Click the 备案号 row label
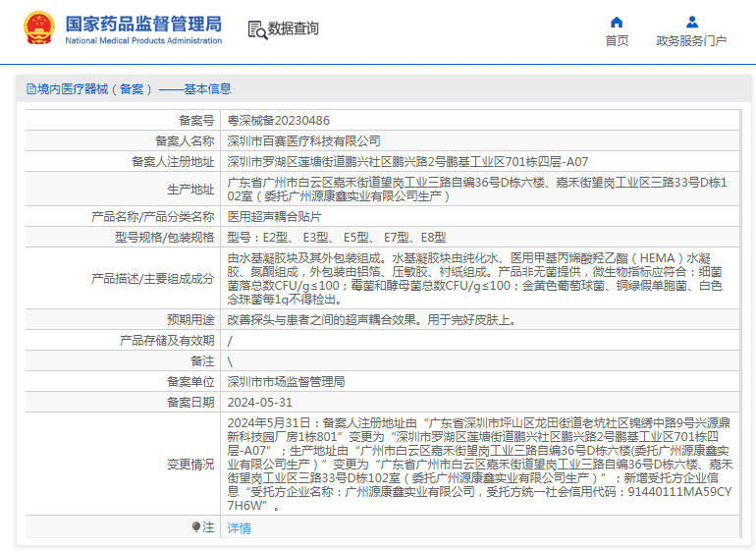756x551 pixels. (196, 120)
